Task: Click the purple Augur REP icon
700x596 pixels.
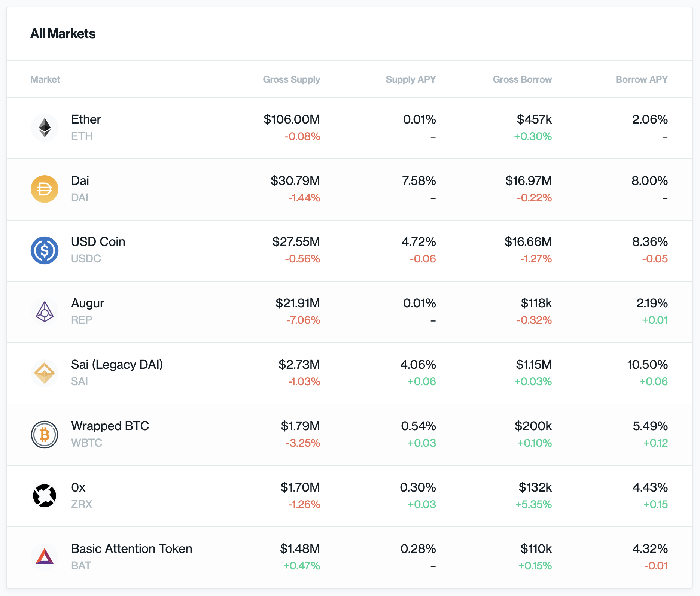Action: [45, 312]
